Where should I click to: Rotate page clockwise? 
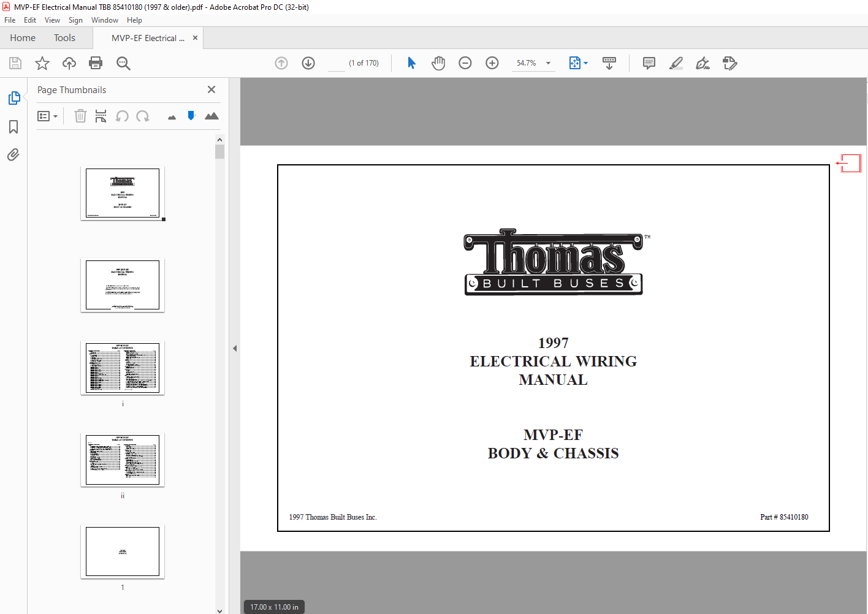coord(143,116)
